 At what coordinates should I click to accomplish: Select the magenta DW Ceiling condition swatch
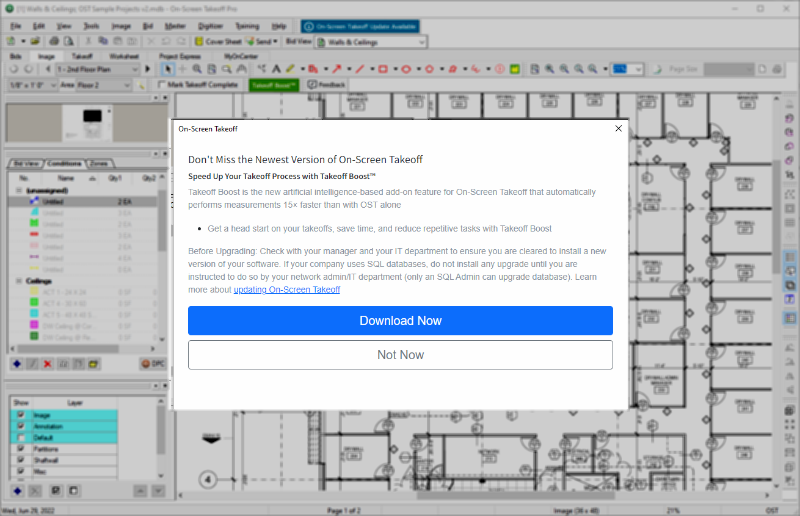(34, 325)
